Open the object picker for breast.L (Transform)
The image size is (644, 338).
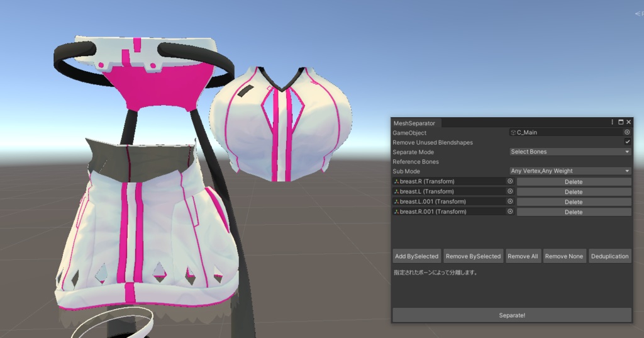tap(510, 191)
